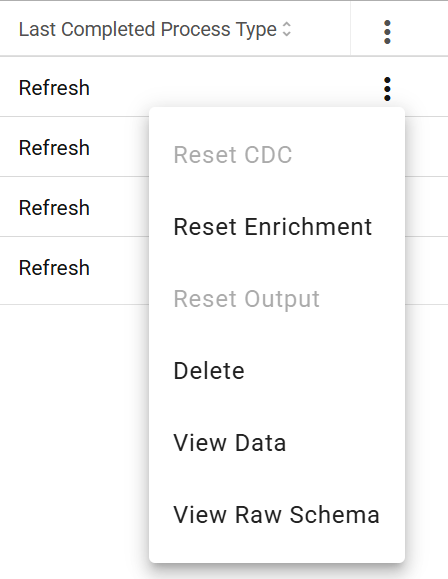Click the Last Completed Process Type header label

coord(148,30)
